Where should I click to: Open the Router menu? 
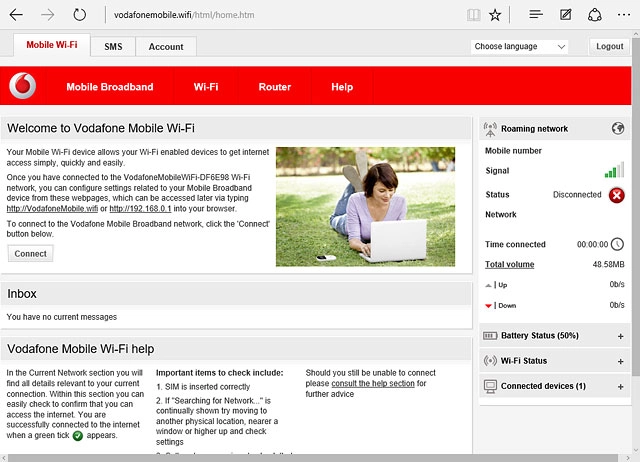(x=274, y=87)
